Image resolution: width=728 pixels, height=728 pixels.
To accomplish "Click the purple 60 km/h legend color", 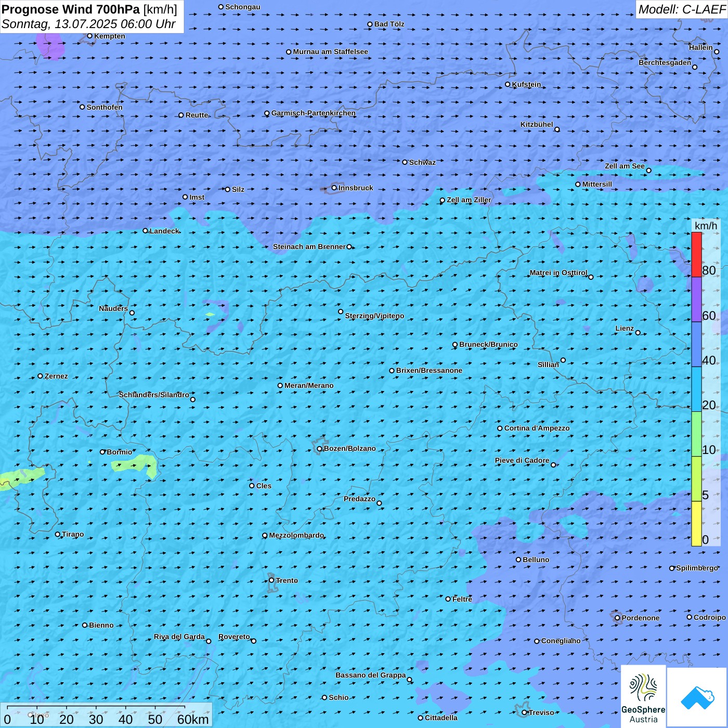I will click(696, 300).
